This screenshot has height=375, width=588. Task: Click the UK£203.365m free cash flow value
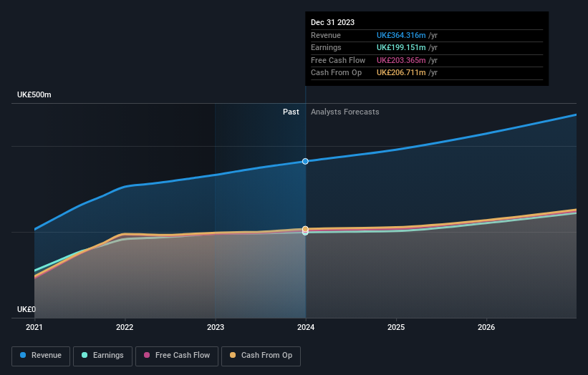click(401, 60)
